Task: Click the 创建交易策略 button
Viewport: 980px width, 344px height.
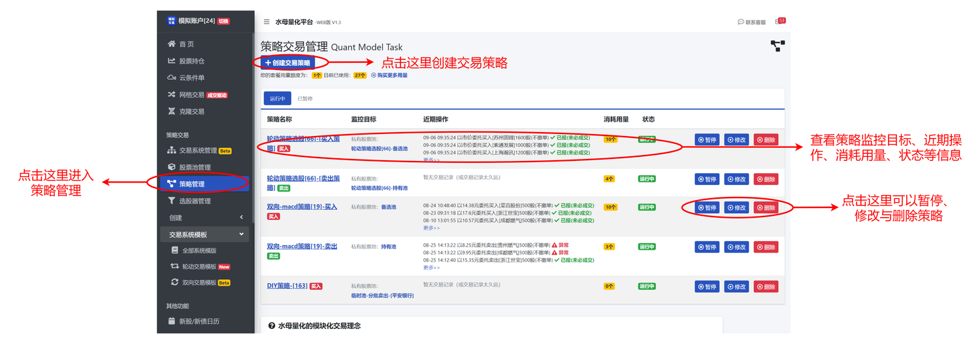Action: pos(287,63)
